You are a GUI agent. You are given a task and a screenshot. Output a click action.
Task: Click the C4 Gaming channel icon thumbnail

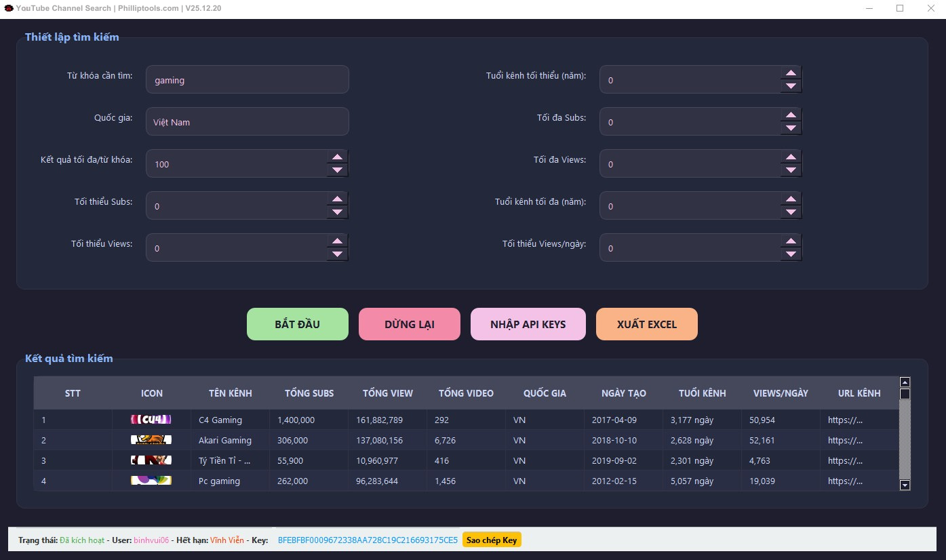click(x=151, y=420)
